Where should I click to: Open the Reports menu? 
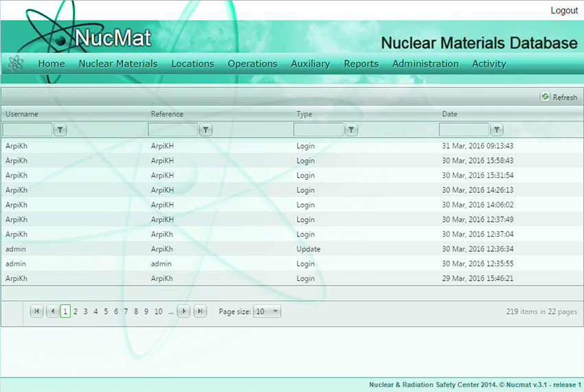[361, 64]
